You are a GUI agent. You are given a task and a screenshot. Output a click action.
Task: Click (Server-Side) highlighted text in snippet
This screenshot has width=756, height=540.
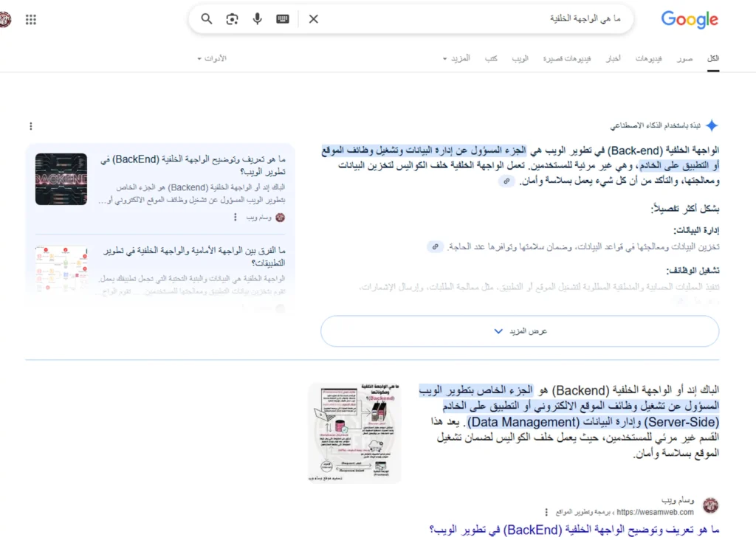681,422
